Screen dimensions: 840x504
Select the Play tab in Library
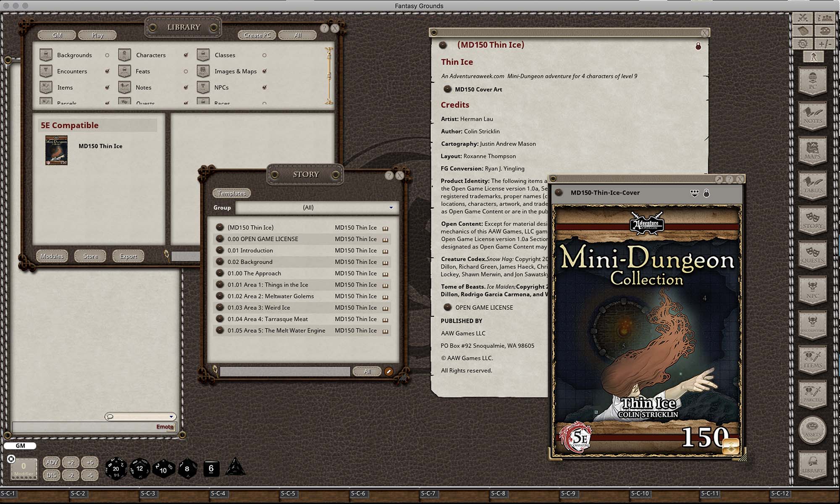(97, 35)
